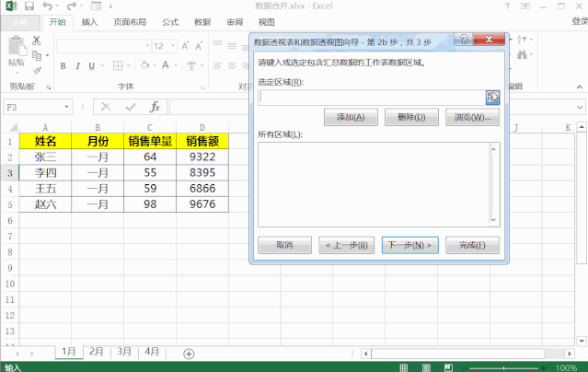This screenshot has width=588, height=372.
Task: Click the 上一步(B) back button
Action: (x=347, y=245)
